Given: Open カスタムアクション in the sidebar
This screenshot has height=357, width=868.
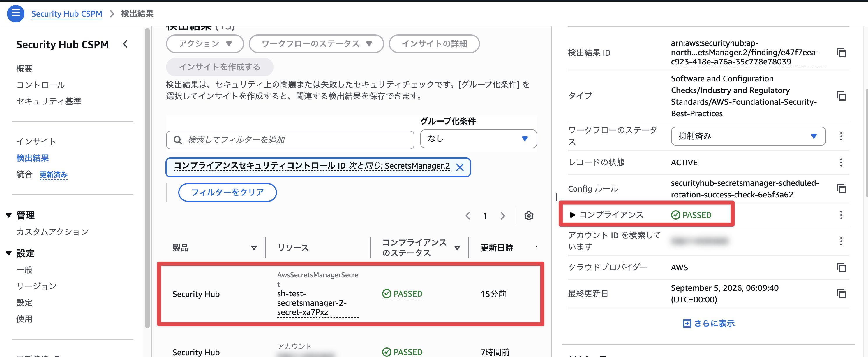Looking at the screenshot, I should [52, 232].
